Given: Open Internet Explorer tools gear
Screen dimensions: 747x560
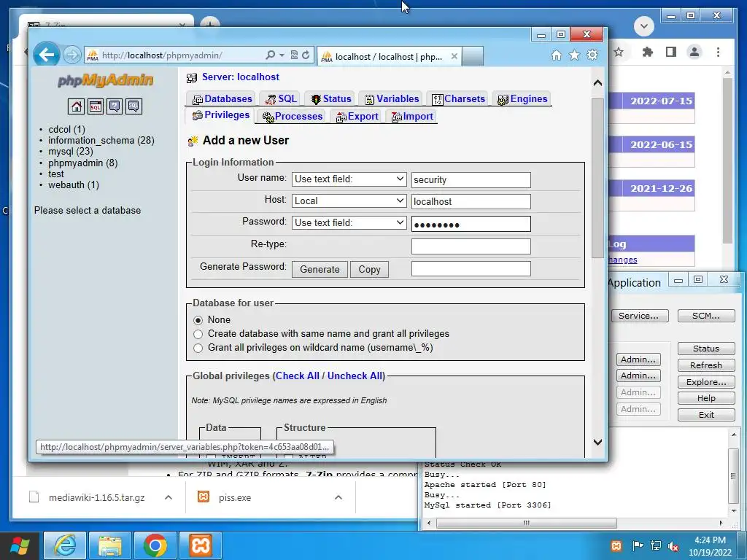Looking at the screenshot, I should [592, 55].
